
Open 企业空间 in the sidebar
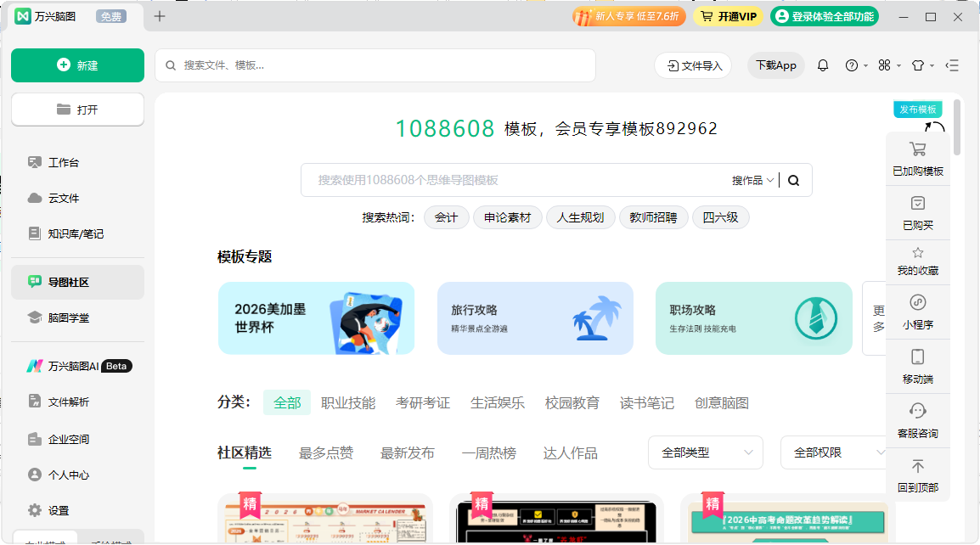[x=77, y=440]
